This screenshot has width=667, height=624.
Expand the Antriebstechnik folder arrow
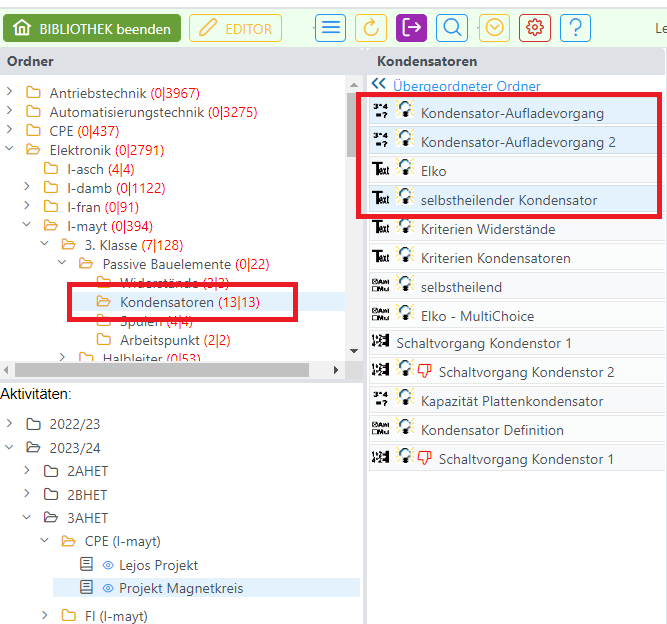[10, 93]
